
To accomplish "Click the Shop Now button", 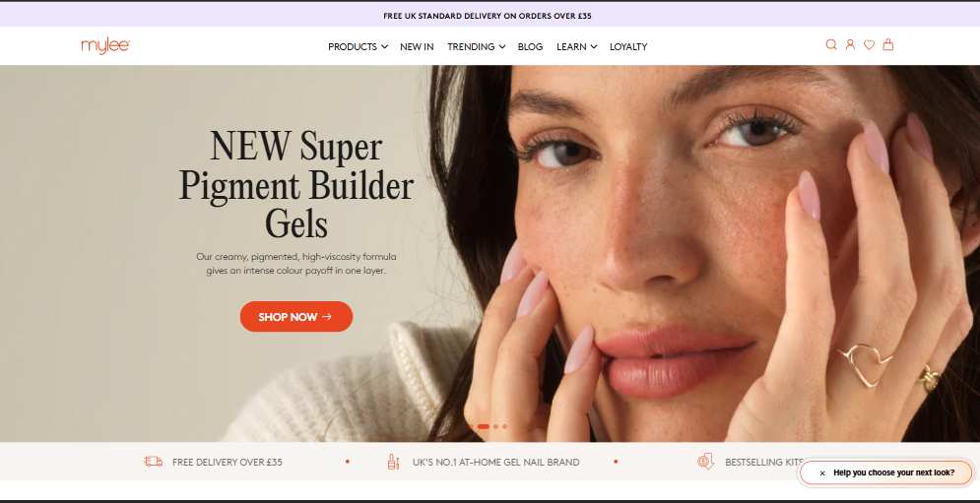I will pyautogui.click(x=296, y=317).
